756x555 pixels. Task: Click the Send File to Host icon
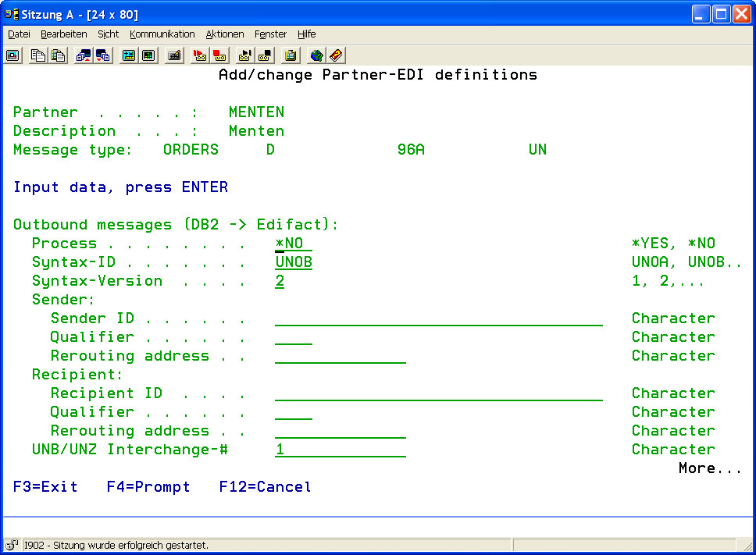coord(83,55)
